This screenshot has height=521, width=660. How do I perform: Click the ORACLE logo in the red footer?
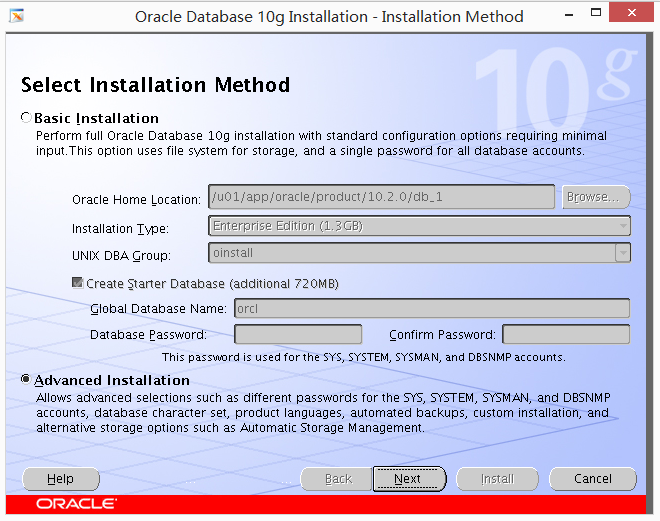pyautogui.click(x=76, y=504)
